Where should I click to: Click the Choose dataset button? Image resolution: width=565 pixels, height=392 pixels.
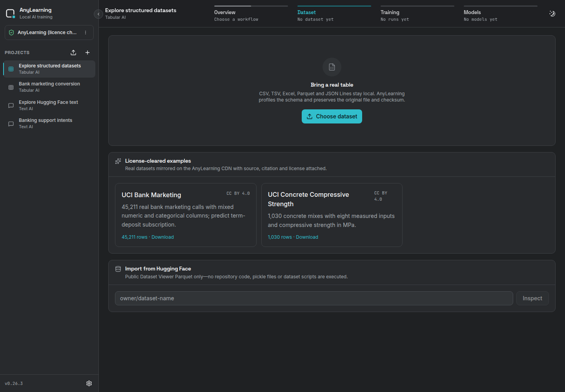(332, 116)
